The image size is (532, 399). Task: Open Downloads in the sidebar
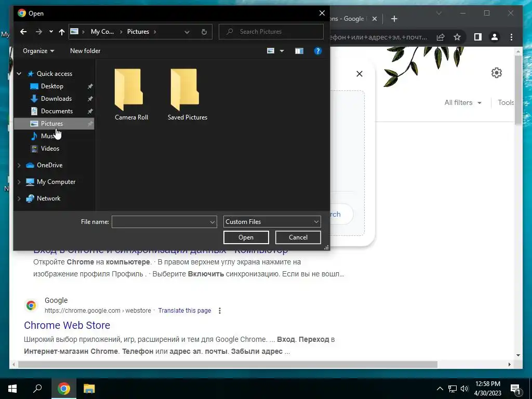[x=56, y=99]
